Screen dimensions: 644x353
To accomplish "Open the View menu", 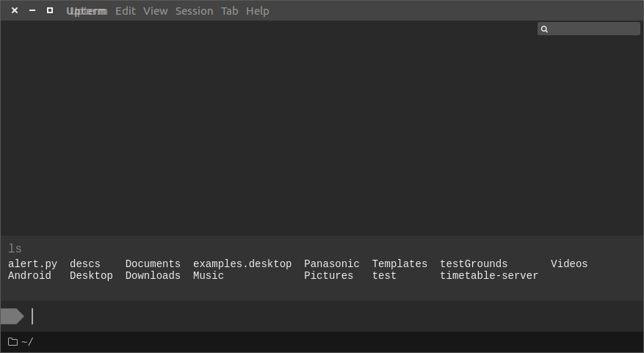I will tap(155, 11).
